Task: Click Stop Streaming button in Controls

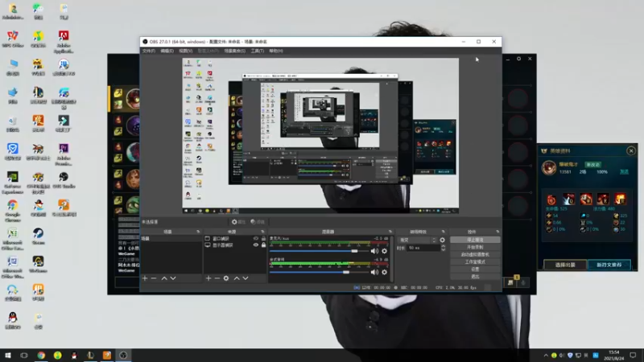Action: pyautogui.click(x=475, y=240)
